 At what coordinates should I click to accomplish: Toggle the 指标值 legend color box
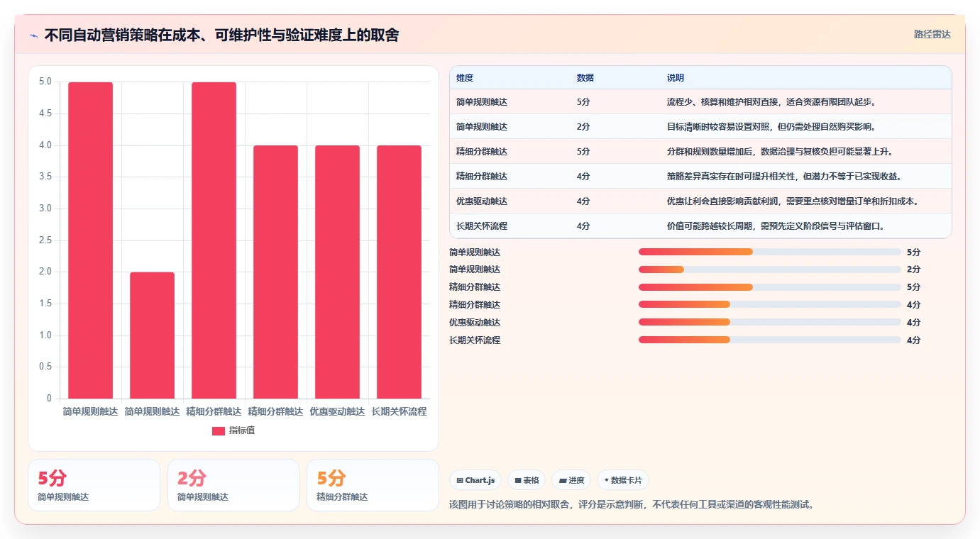click(x=219, y=430)
